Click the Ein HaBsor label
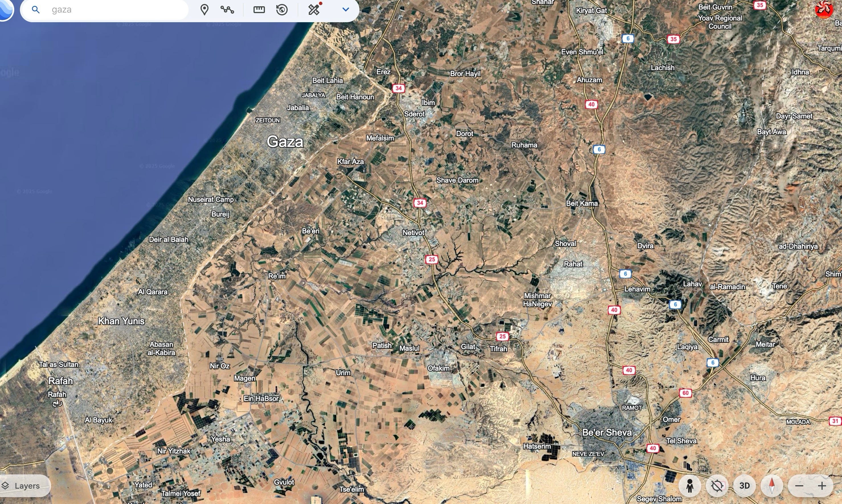Screen dimensions: 842x504 click(x=261, y=399)
